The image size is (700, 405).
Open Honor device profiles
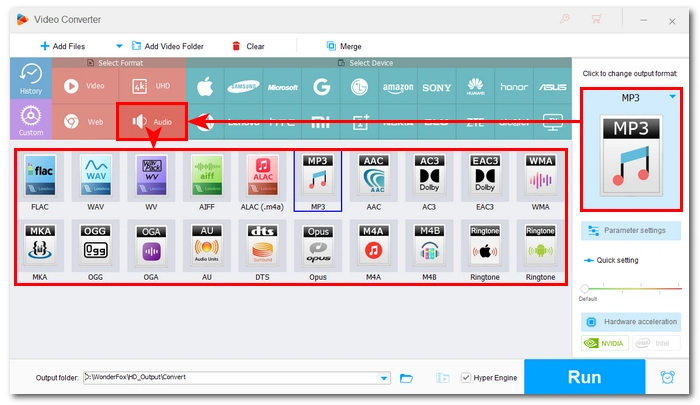click(514, 86)
